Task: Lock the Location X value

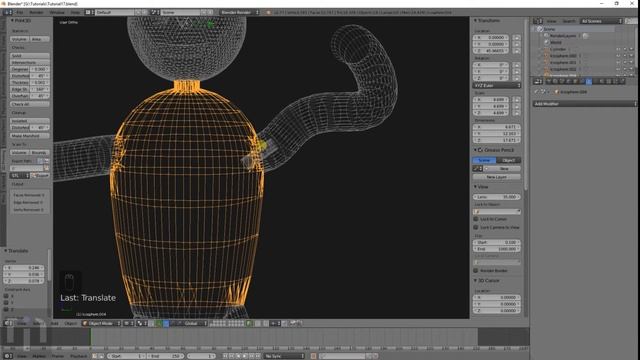Action: 517,38
